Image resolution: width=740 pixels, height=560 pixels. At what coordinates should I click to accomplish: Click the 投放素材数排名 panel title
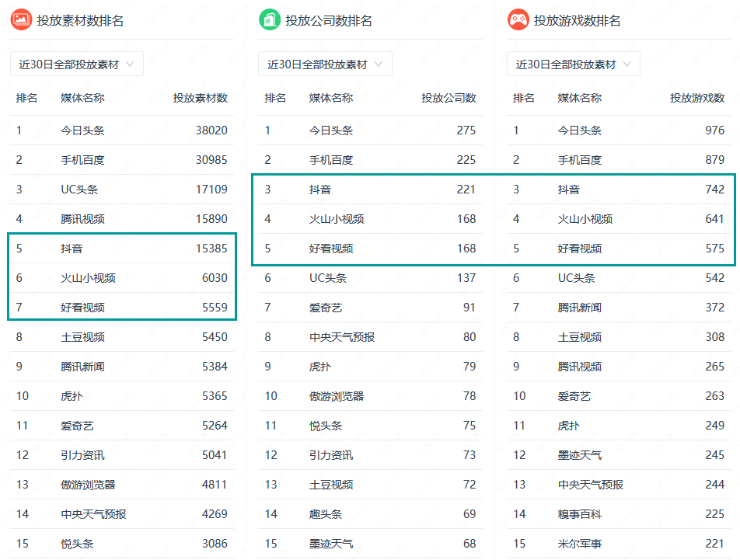coord(80,21)
